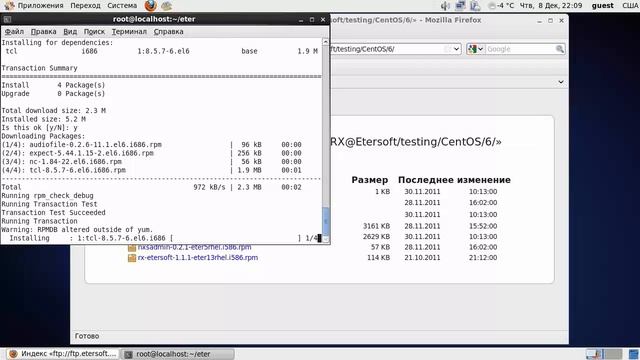Click the nxsadmin rpm package icon
Viewport: 640px width, 360px height.
pos(131,247)
